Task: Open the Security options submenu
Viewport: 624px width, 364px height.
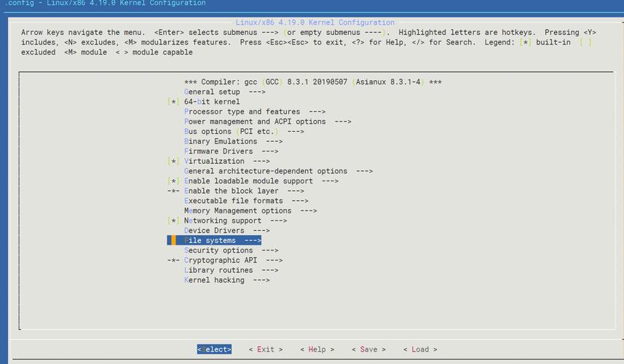Action: pyautogui.click(x=231, y=250)
